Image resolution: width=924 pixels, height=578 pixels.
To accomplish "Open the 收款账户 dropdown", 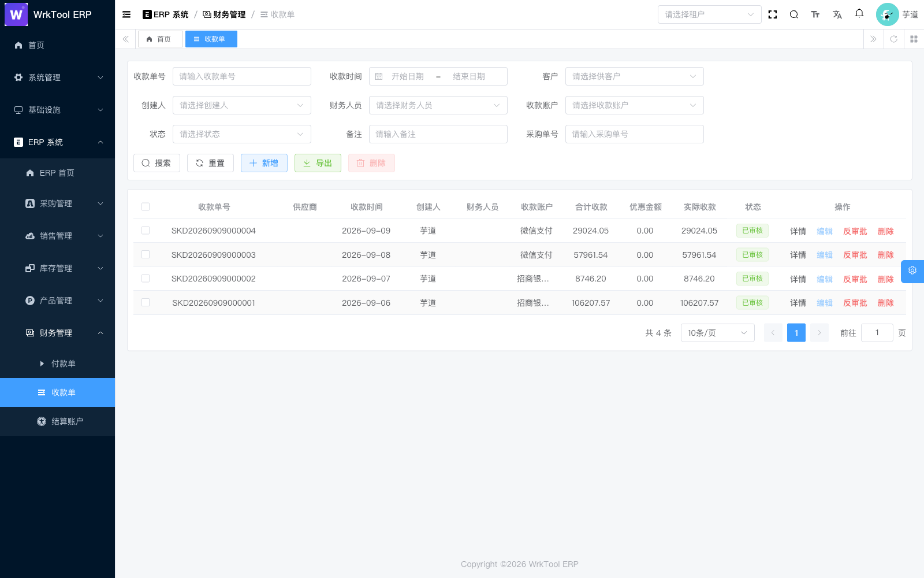I will tap(634, 105).
